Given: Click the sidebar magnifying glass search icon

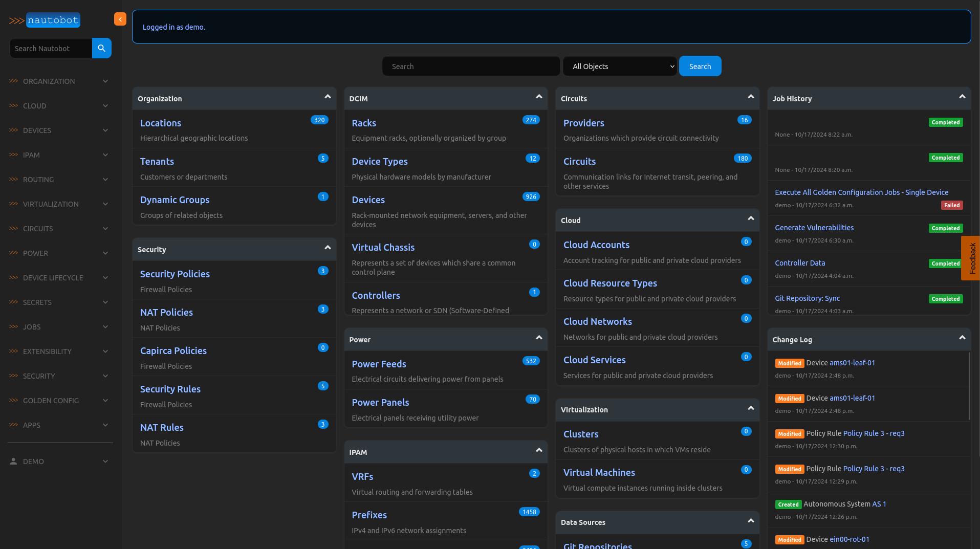Looking at the screenshot, I should pos(101,48).
